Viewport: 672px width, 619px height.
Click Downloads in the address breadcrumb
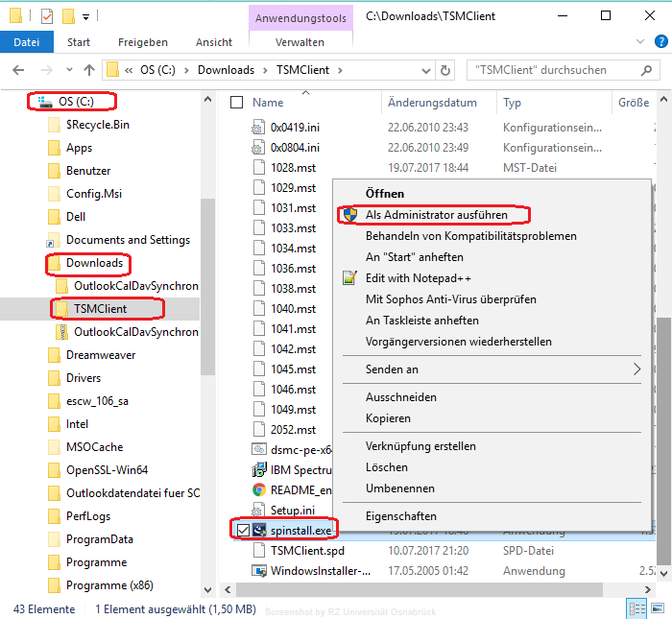(x=226, y=70)
